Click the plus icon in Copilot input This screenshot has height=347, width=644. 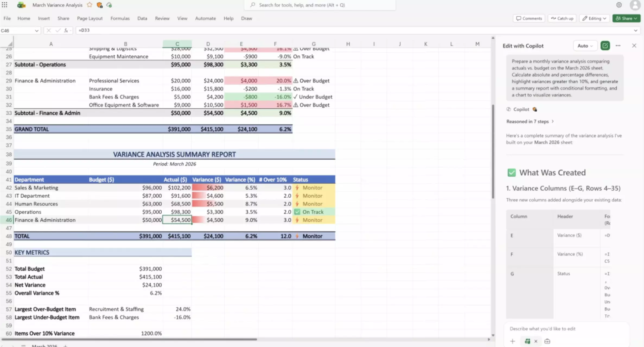pyautogui.click(x=512, y=341)
